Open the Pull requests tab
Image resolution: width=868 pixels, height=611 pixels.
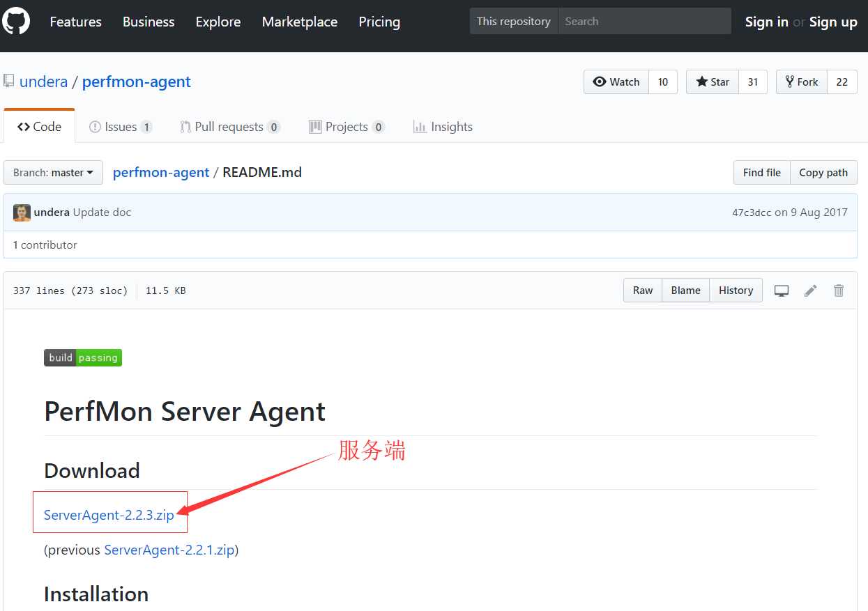pos(230,127)
